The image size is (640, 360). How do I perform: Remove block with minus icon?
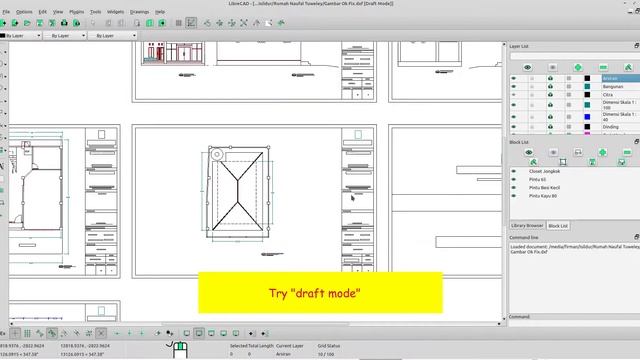[x=627, y=152]
